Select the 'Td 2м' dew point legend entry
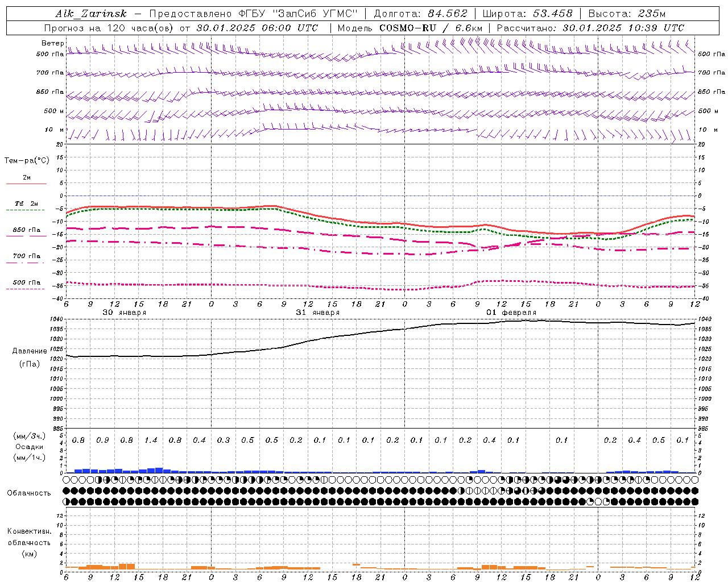Image resolution: width=728 pixels, height=582 pixels. click(x=26, y=203)
